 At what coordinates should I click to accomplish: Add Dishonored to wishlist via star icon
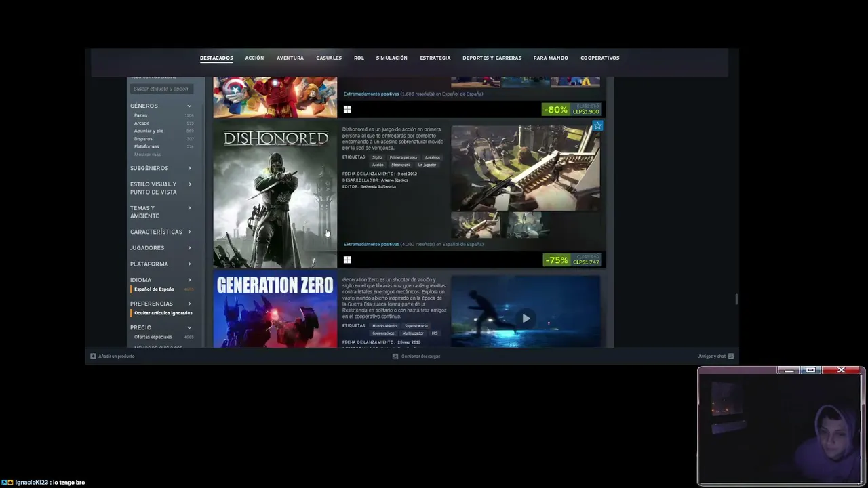(597, 126)
